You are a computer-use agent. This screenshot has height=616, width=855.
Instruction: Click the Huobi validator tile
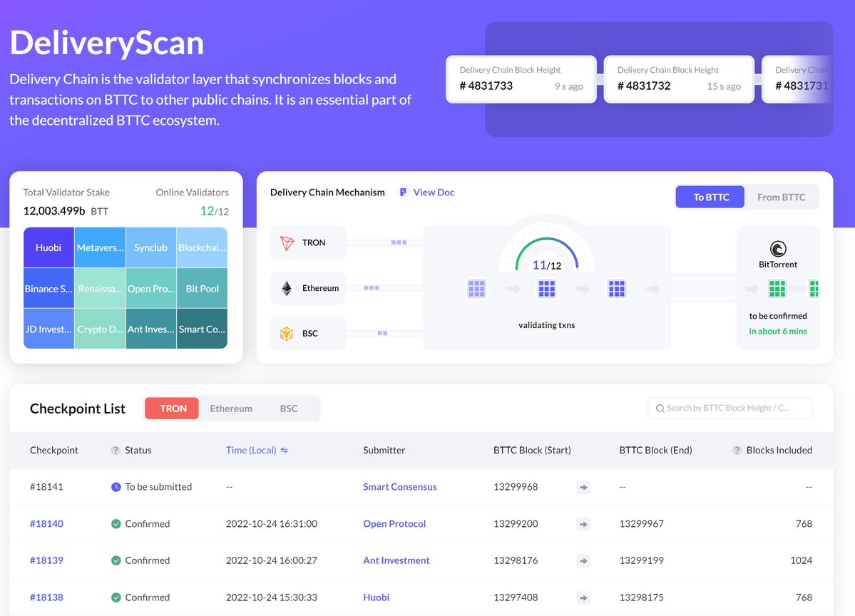pyautogui.click(x=48, y=247)
